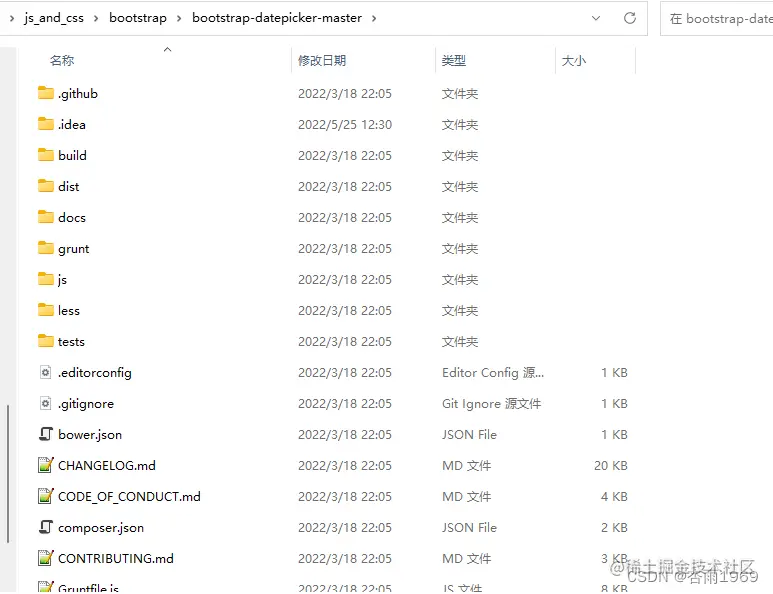
Task: Click the composer.json file icon
Action: coord(45,527)
